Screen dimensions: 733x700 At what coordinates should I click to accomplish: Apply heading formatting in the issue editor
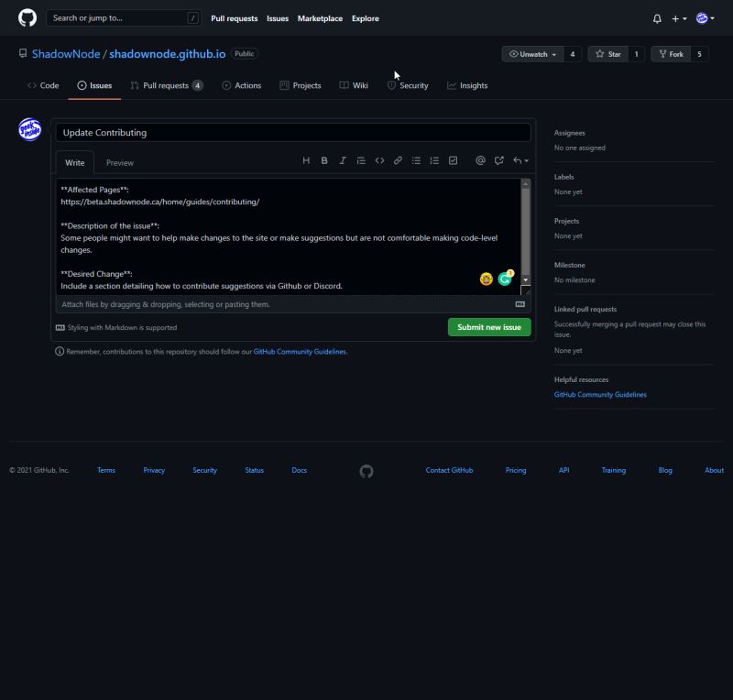pos(306,160)
